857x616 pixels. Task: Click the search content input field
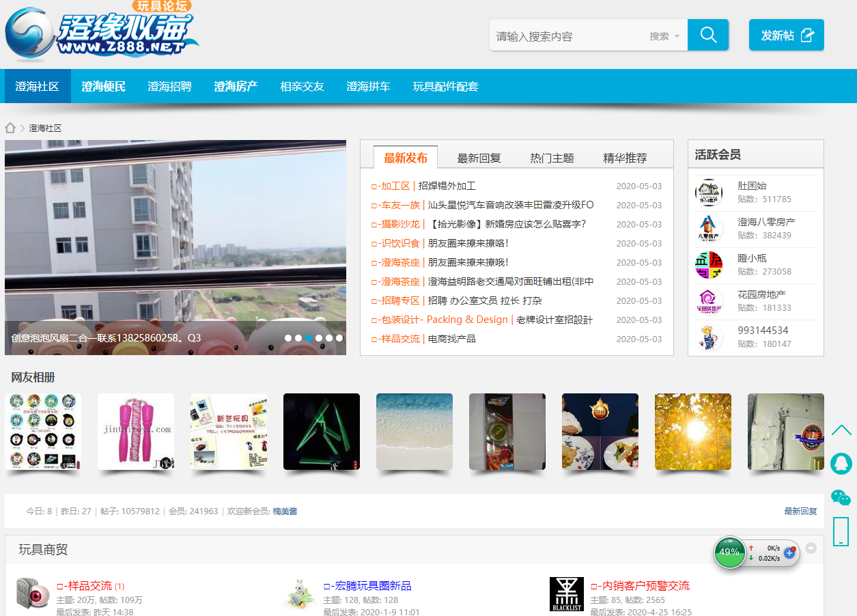pos(567,36)
